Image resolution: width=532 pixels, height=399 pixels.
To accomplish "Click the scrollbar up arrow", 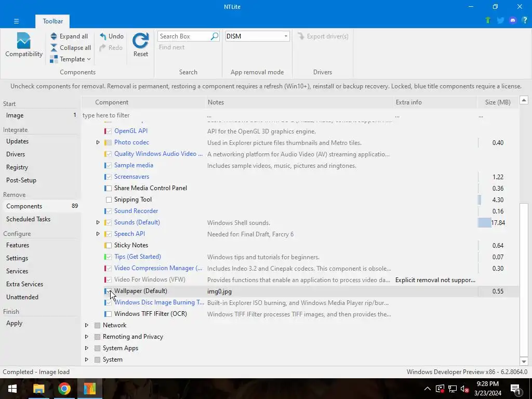I will click(524, 100).
